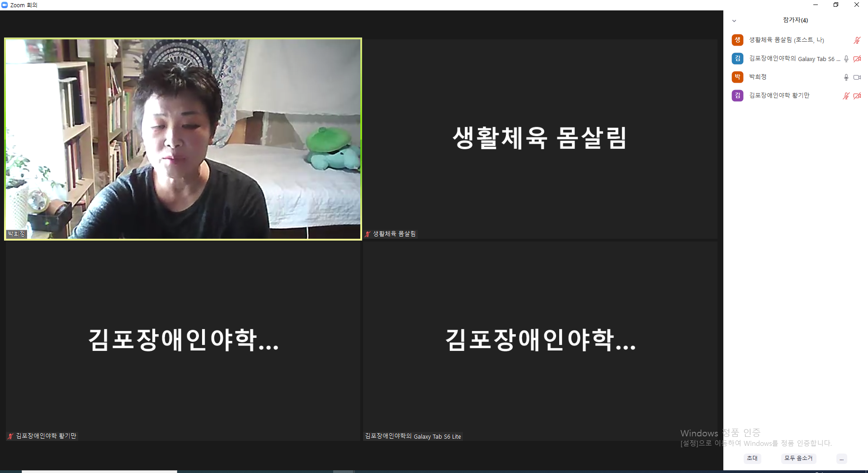Select the Galaxy Tab S6 Lite video tile
The image size is (868, 473).
coord(540,341)
